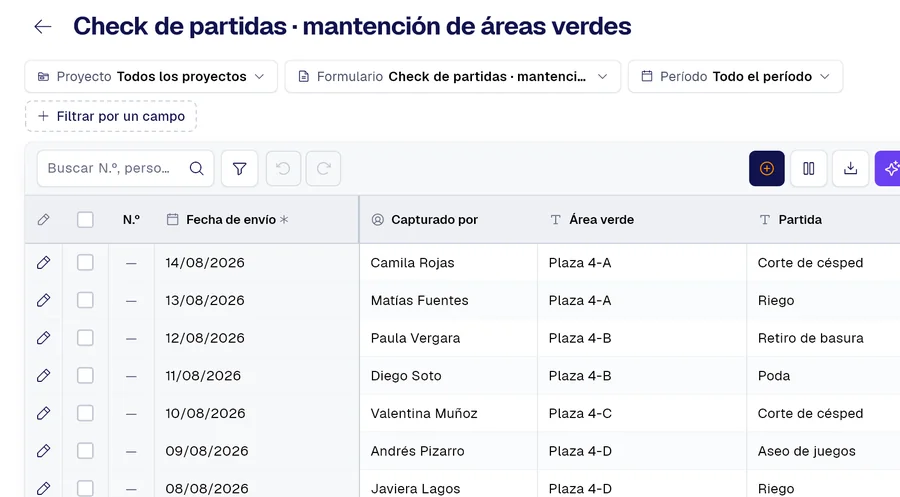Select the checkbox for Javiera Lagos row
The width and height of the screenshot is (900, 497).
coord(85,488)
